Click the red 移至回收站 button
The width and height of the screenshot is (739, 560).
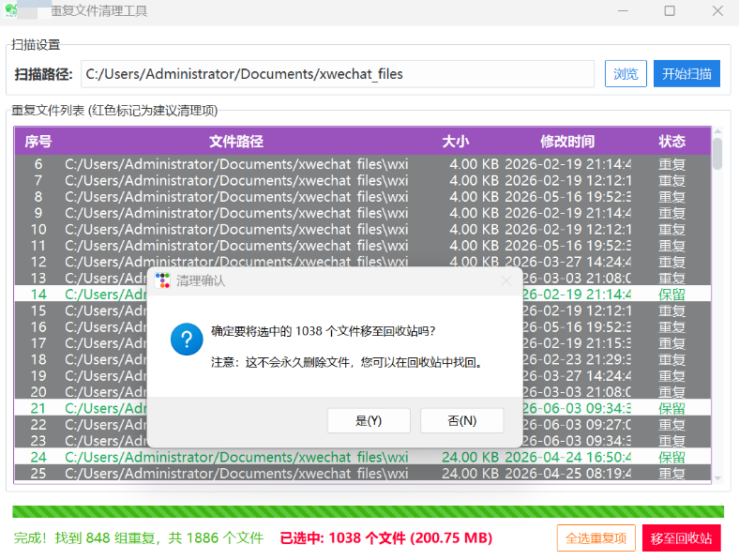[x=682, y=537]
